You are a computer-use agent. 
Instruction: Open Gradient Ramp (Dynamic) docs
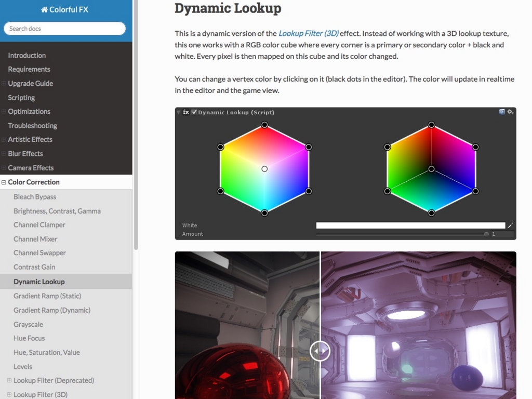(x=52, y=310)
